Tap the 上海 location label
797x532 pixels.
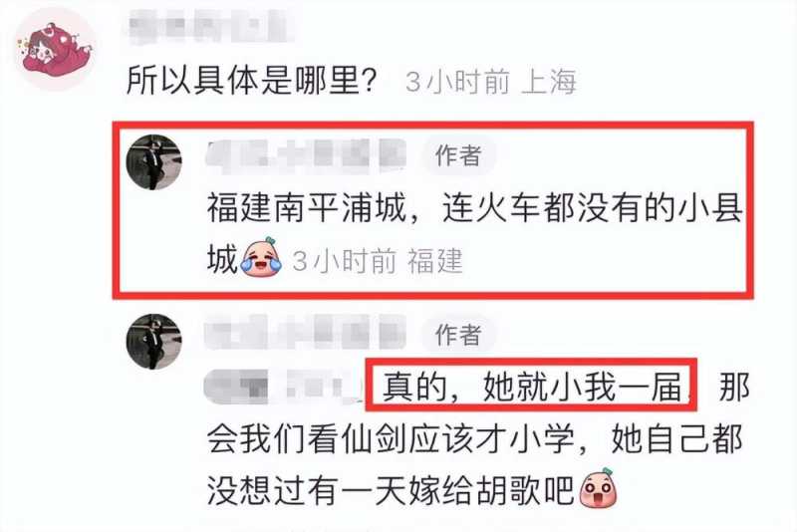pyautogui.click(x=549, y=82)
